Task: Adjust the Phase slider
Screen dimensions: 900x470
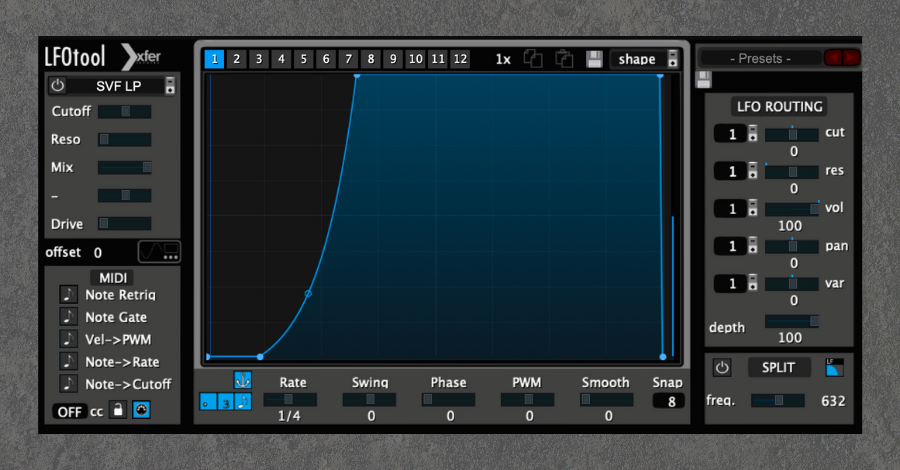Action: coord(448,399)
